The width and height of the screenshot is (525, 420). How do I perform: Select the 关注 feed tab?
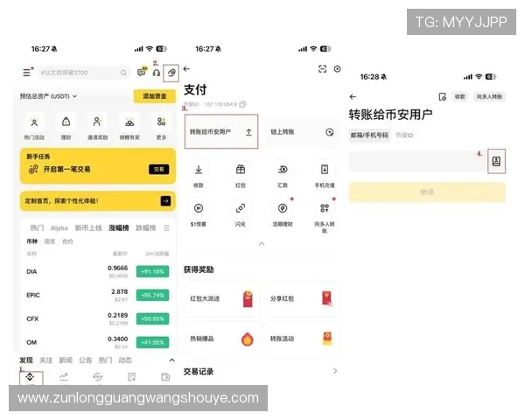pyautogui.click(x=45, y=360)
